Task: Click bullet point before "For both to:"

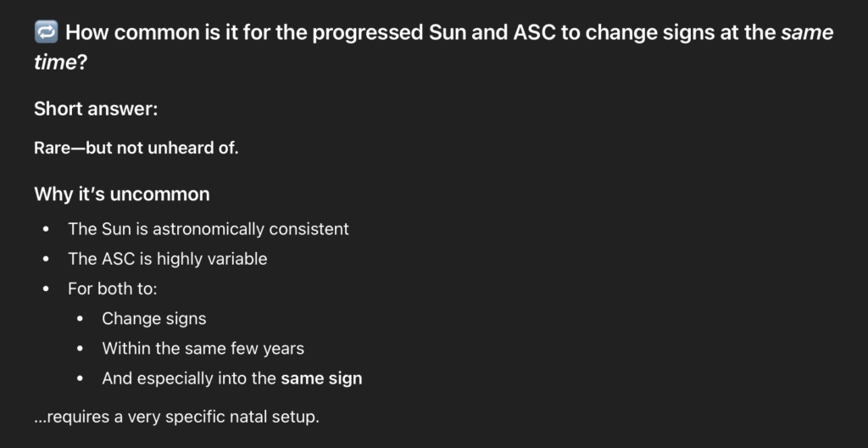Action: tap(46, 289)
